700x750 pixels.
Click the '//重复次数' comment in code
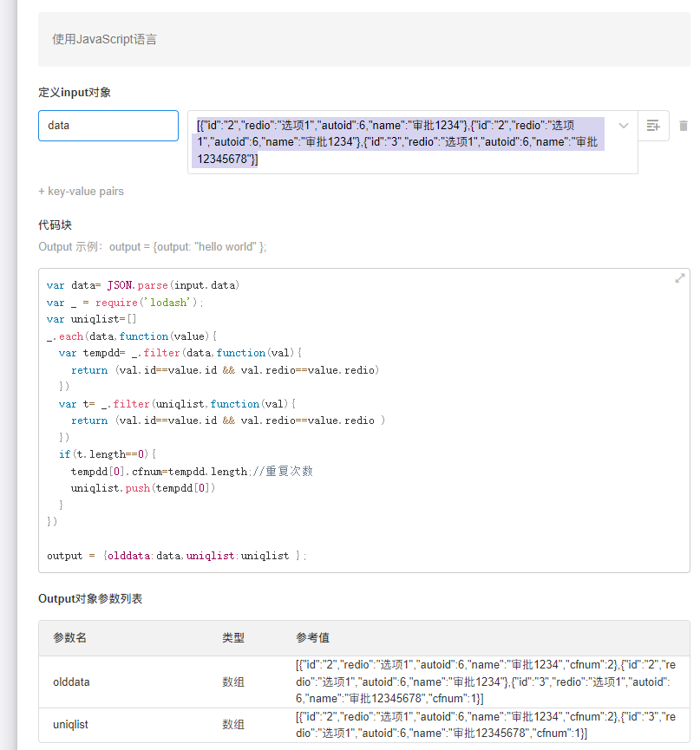[x=281, y=471]
